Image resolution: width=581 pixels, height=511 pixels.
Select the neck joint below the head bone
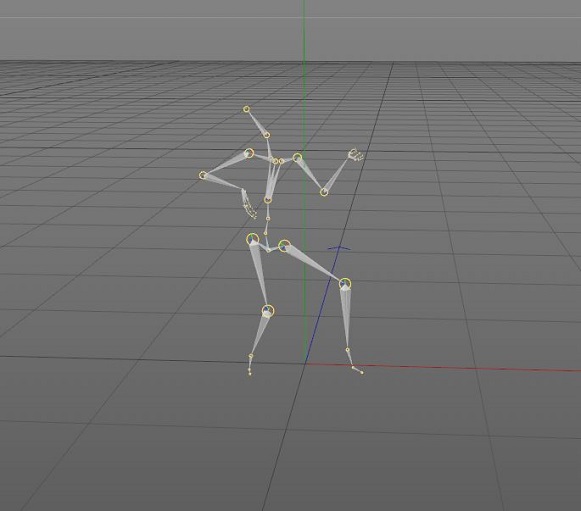pos(267,135)
